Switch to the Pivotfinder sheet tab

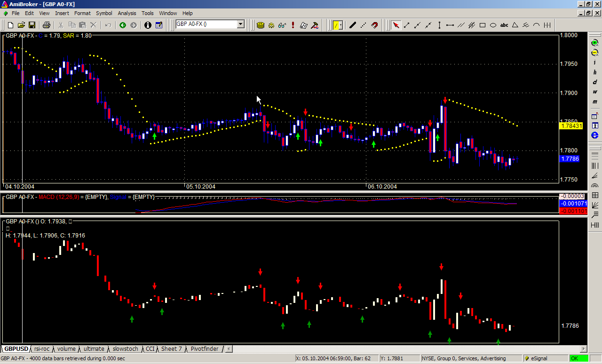pyautogui.click(x=204, y=349)
